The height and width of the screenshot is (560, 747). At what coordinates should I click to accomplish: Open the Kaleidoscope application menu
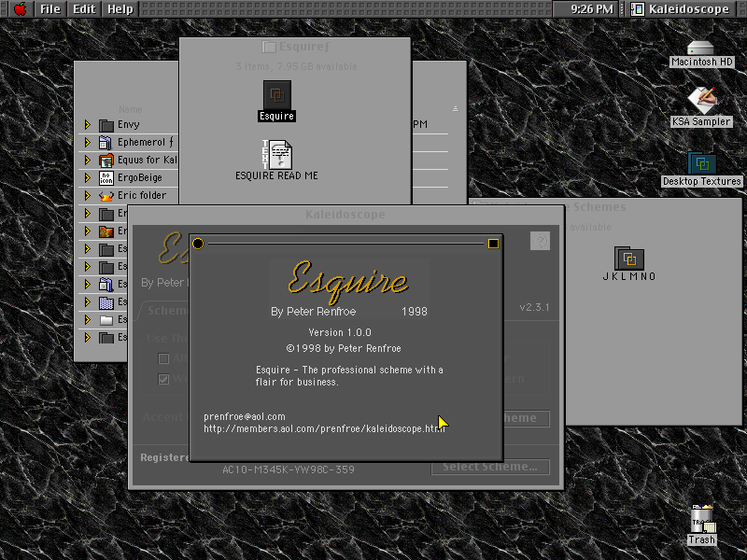coord(681,9)
